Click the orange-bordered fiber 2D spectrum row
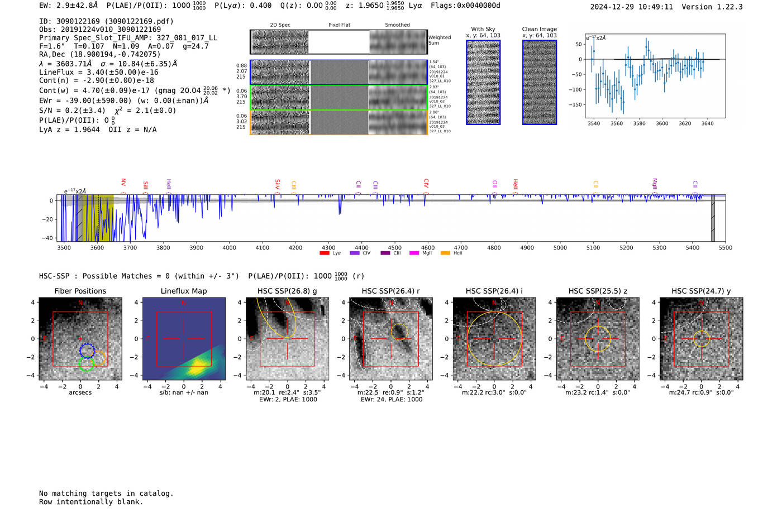The width and height of the screenshot is (782, 532). [338, 122]
